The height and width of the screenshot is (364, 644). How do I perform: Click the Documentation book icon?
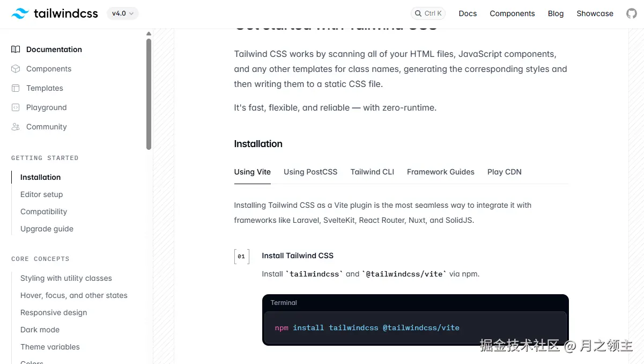(16, 49)
